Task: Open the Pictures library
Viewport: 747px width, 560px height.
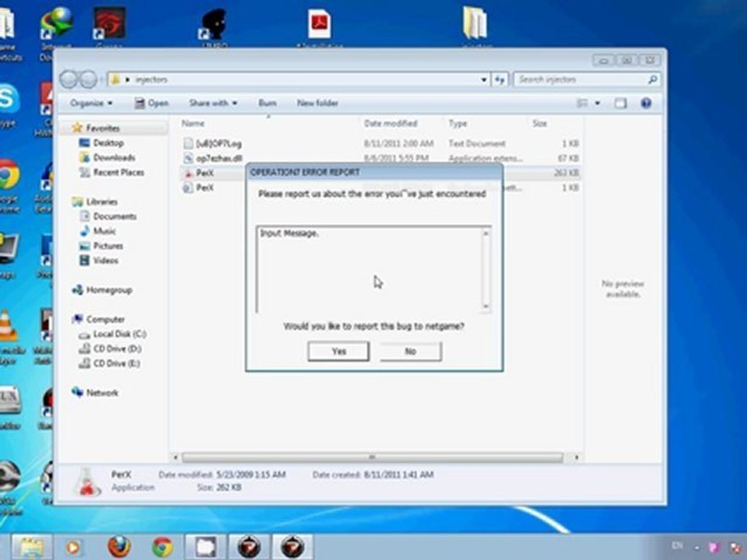Action: [x=107, y=247]
